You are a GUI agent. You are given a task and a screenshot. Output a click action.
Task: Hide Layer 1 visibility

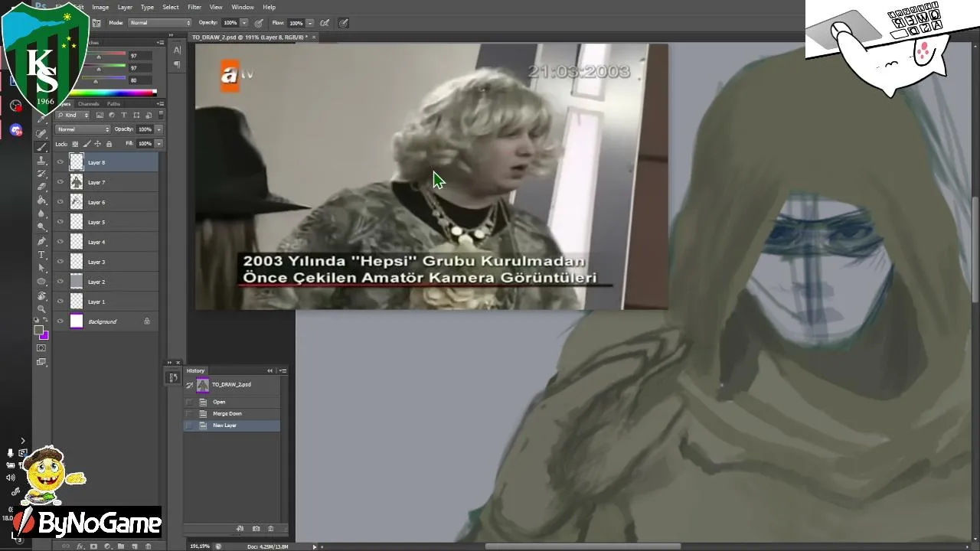click(60, 302)
